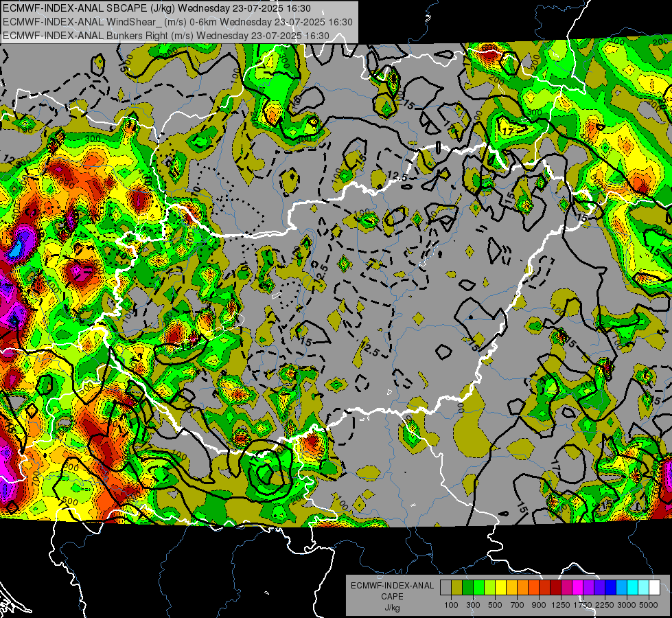Click the 1750 value on legend scale
Image resolution: width=672 pixels, height=618 pixels.
[x=583, y=605]
